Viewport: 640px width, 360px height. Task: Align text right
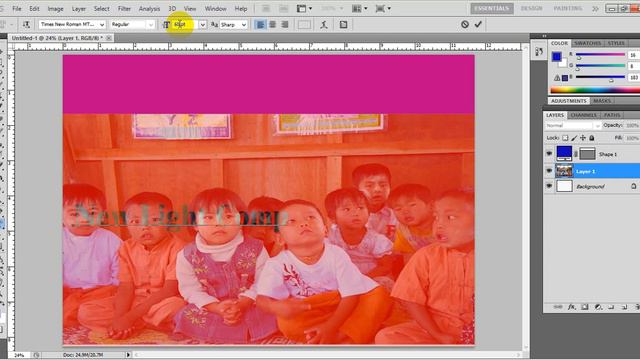[285, 24]
